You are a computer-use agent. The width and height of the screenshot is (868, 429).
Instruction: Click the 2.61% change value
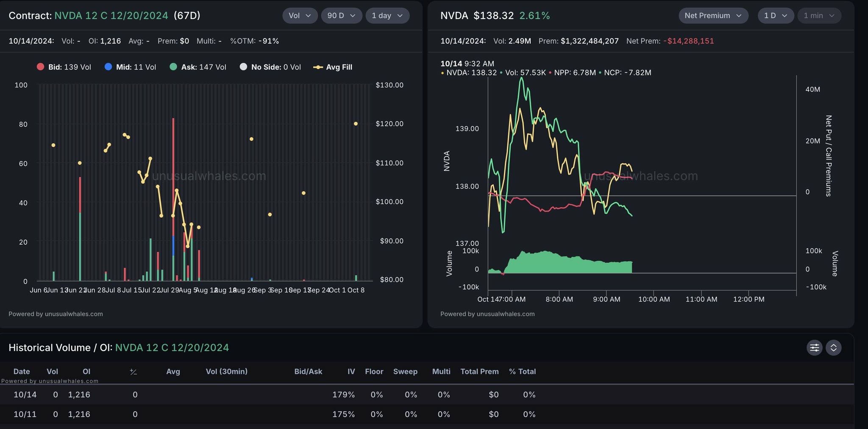[534, 16]
